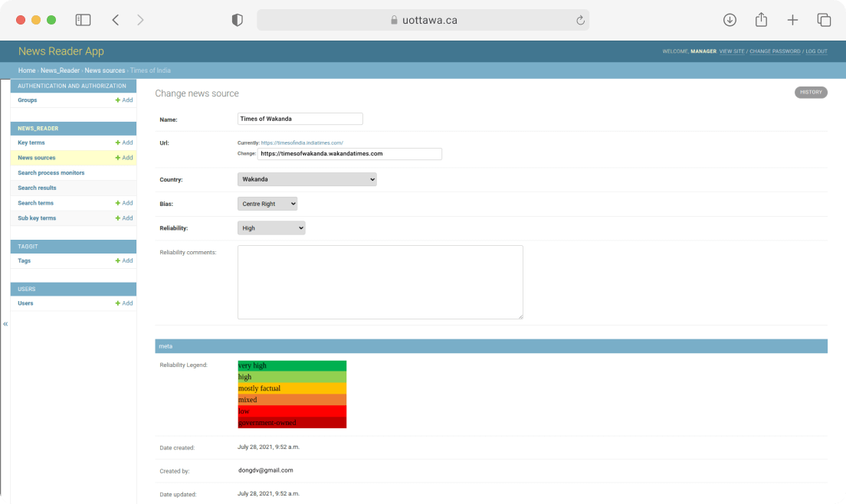The height and width of the screenshot is (504, 846).
Task: Open the current timesofindia URL link
Action: (302, 142)
